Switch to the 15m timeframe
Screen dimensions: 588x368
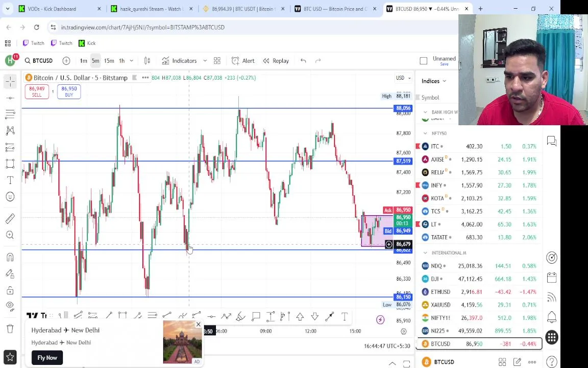pos(109,60)
